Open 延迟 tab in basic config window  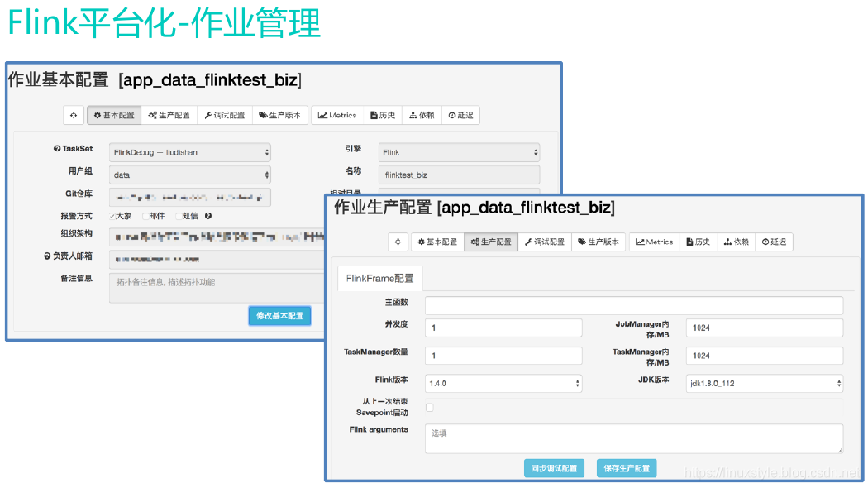460,115
